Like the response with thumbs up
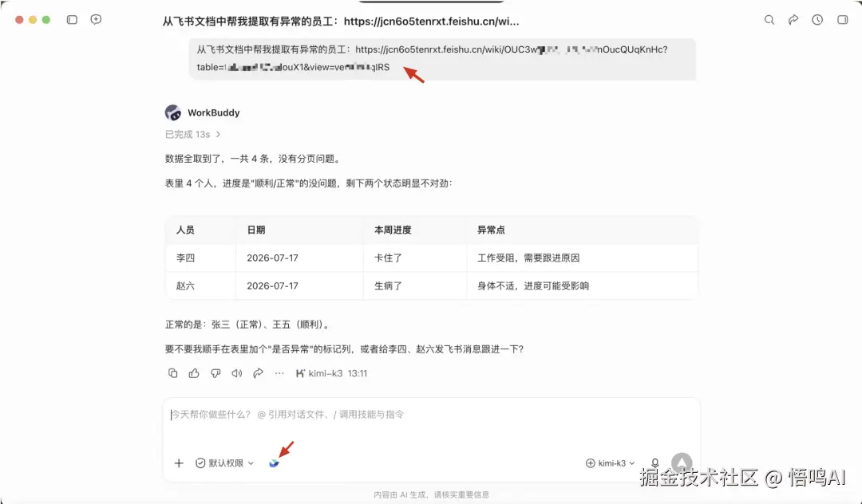 pos(194,373)
